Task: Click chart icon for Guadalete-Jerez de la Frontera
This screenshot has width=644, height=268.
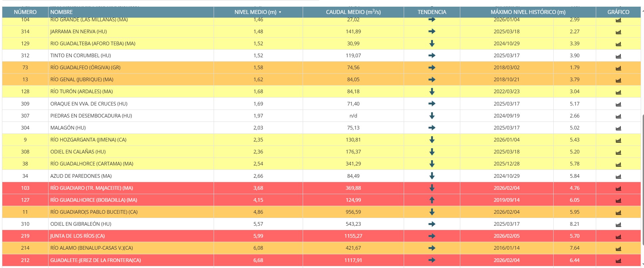Action: (618, 261)
